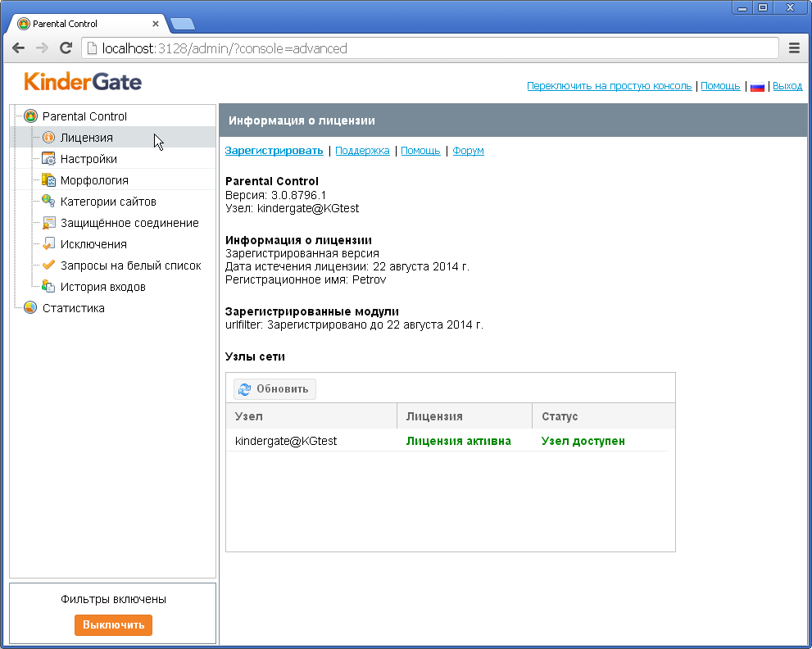Open a new browser tab

coord(182,24)
